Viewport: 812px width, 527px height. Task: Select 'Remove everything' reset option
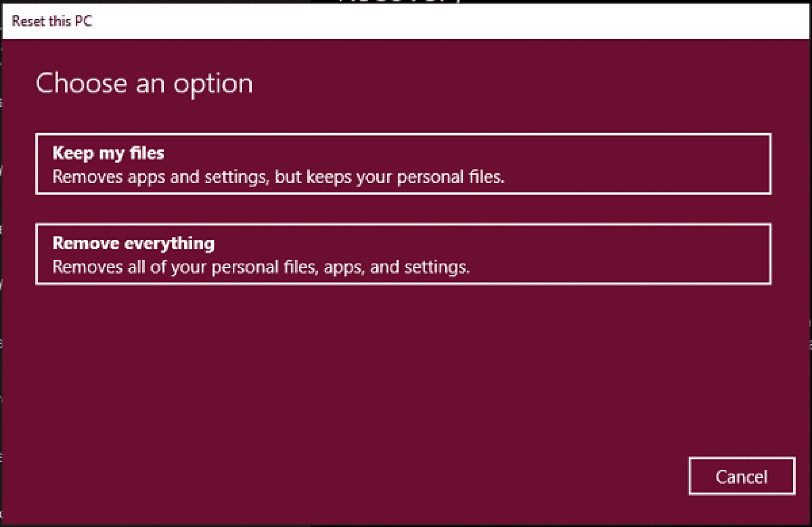[406, 254]
